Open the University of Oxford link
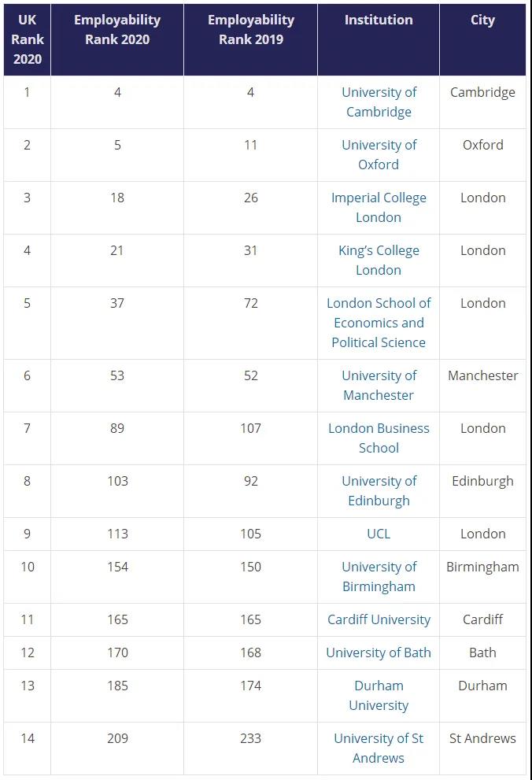 pos(379,155)
